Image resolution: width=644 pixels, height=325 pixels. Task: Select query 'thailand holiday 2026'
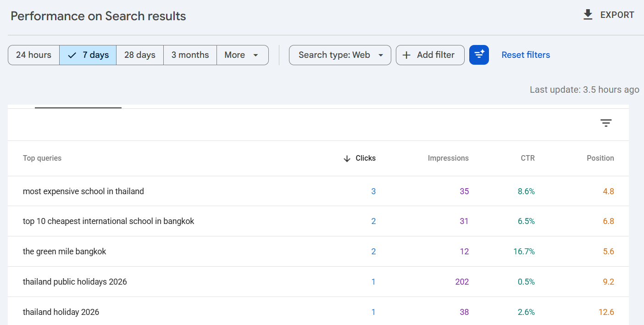[61, 312]
